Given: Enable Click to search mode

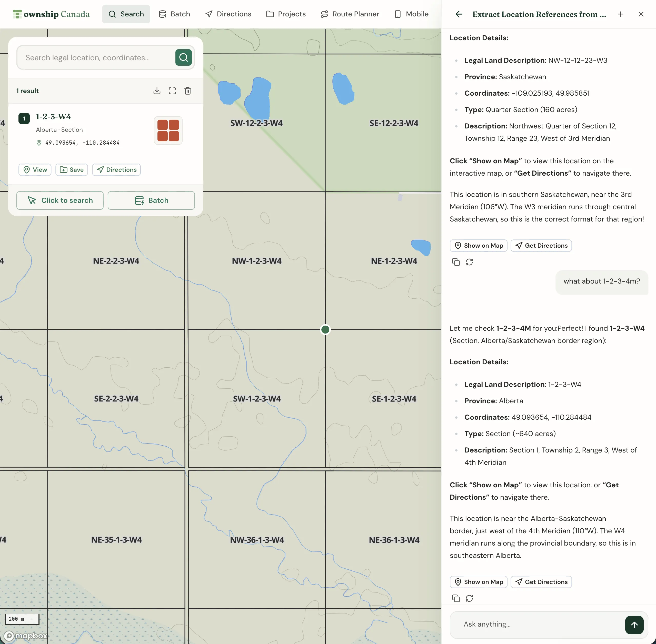Looking at the screenshot, I should click(60, 200).
